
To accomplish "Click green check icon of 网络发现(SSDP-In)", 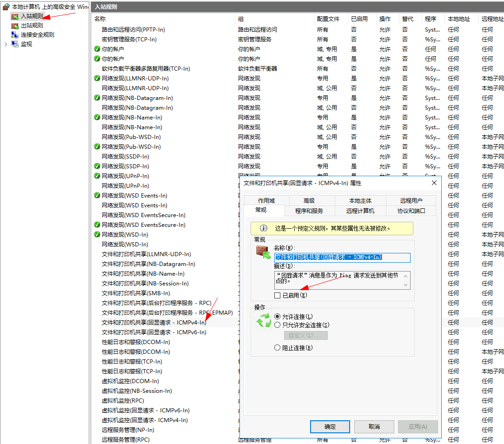I will 97,166.
